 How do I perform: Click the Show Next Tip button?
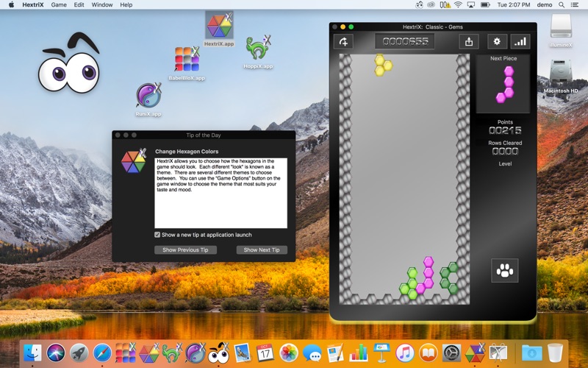click(262, 250)
